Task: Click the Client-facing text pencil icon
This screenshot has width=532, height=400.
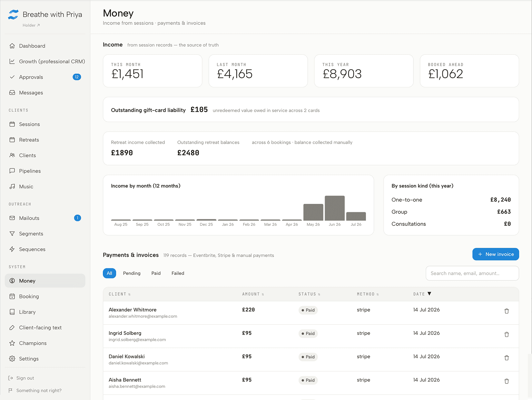Action: tap(12, 327)
